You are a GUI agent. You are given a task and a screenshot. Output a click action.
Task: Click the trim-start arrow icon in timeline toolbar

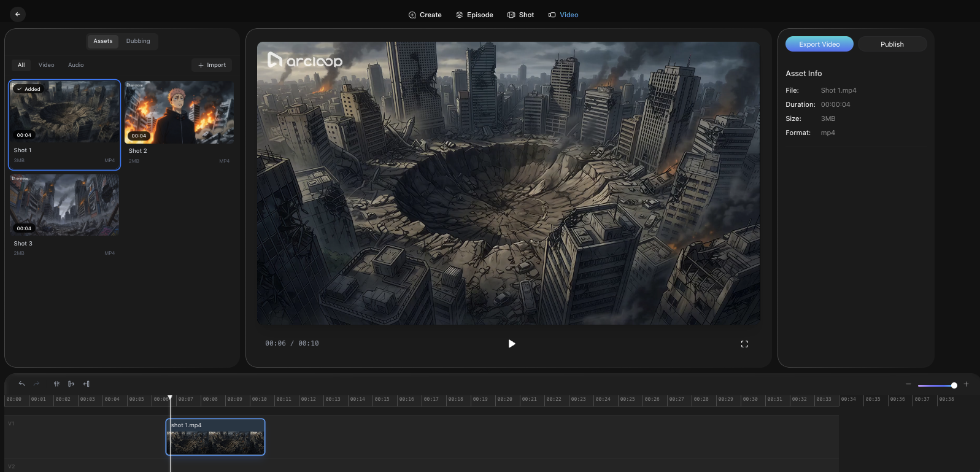coord(71,384)
